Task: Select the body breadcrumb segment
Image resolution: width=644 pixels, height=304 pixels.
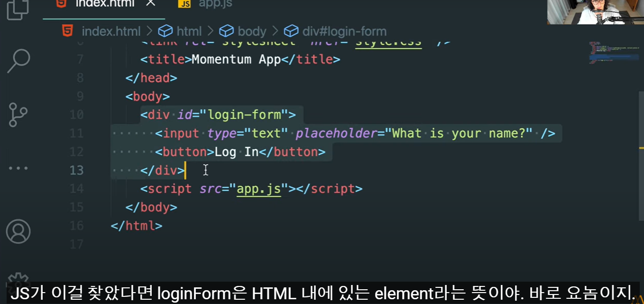Action: click(252, 31)
